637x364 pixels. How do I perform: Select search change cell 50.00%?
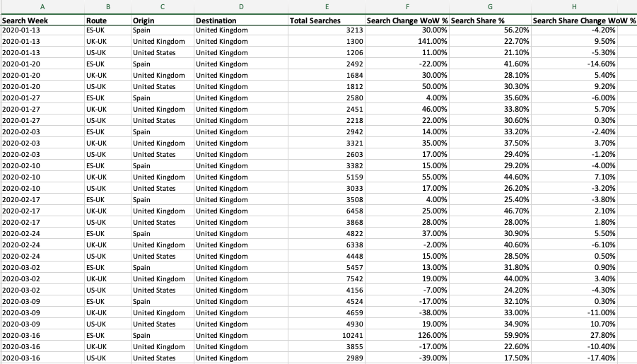[407, 86]
